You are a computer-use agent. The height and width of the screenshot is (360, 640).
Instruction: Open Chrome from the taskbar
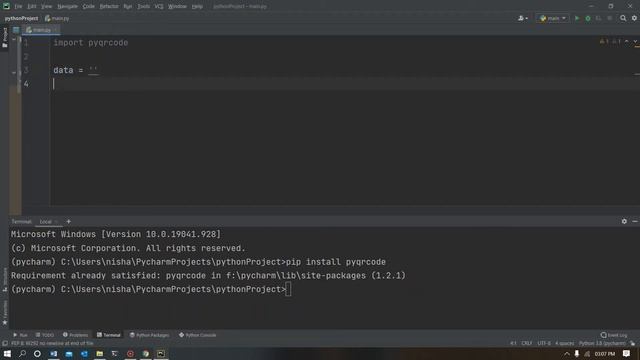pyautogui.click(x=145, y=353)
